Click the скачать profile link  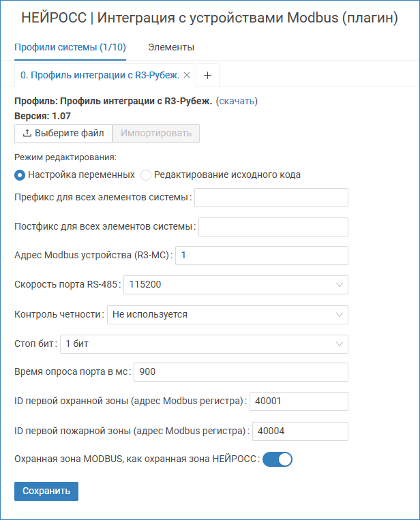tap(237, 101)
